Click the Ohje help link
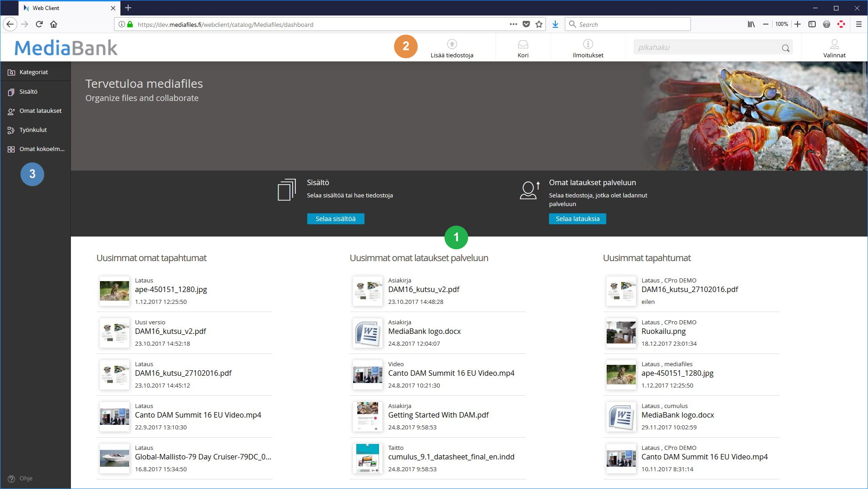Viewport: 868px width, 489px height. pos(25,479)
